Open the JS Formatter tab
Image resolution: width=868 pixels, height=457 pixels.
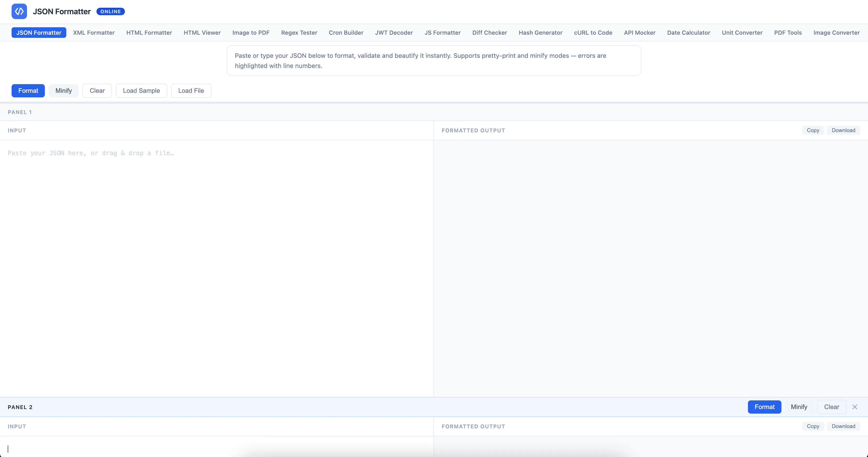pos(442,33)
